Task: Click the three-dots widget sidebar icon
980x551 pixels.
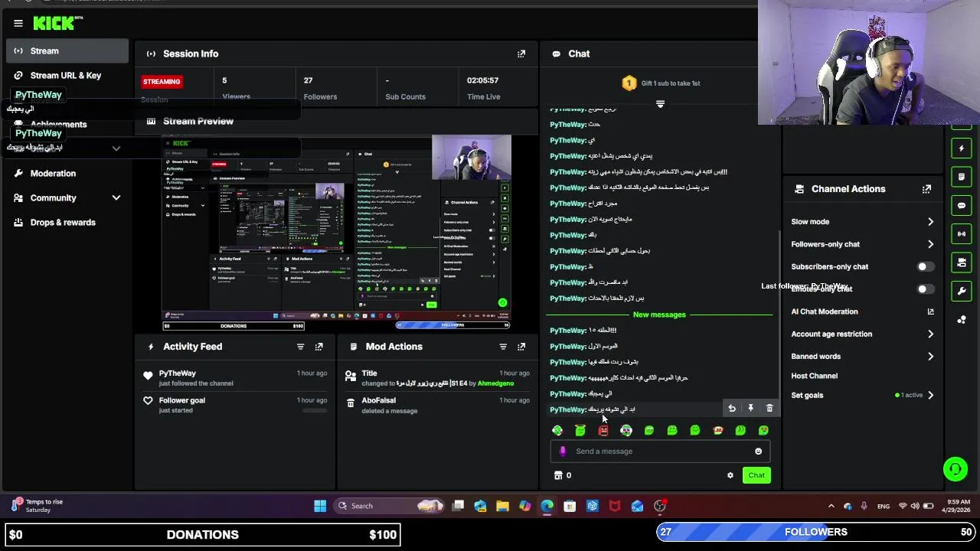Action: pyautogui.click(x=962, y=320)
